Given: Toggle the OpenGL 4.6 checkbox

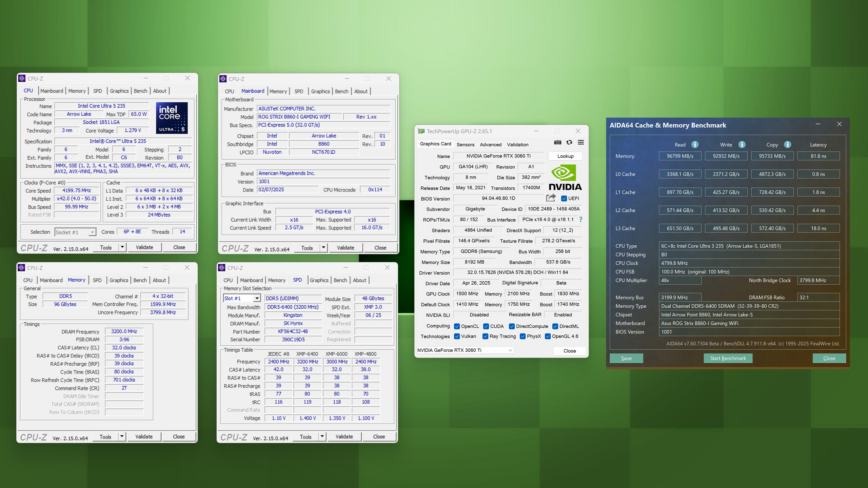Looking at the screenshot, I should pos(548,337).
